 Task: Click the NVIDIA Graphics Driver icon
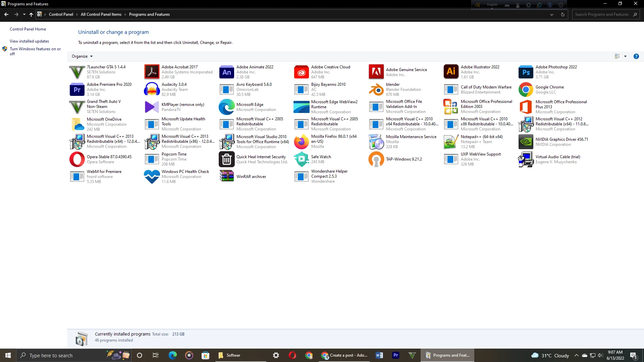[x=526, y=142]
